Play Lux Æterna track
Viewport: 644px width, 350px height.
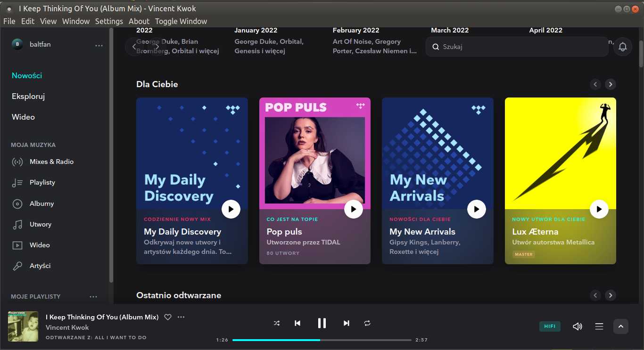[x=599, y=209]
